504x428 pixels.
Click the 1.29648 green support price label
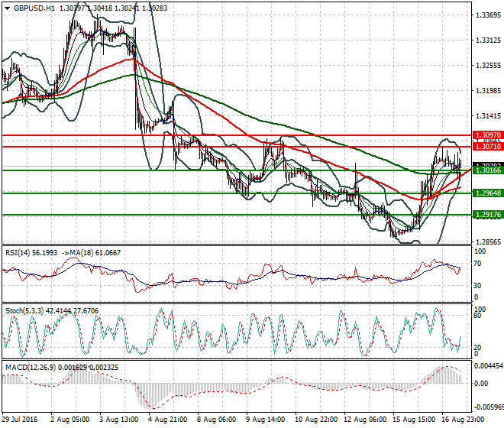488,193
